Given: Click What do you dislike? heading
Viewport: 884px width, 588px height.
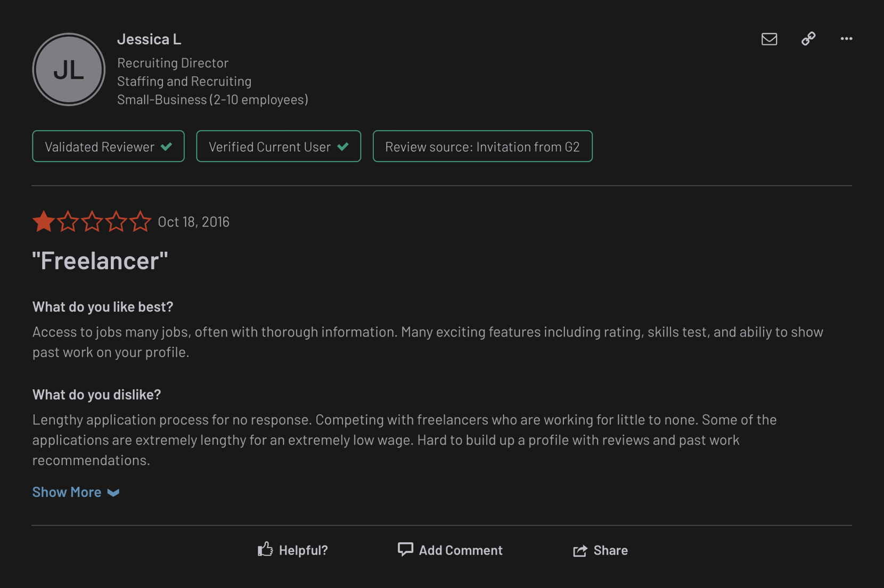Looking at the screenshot, I should [x=96, y=395].
